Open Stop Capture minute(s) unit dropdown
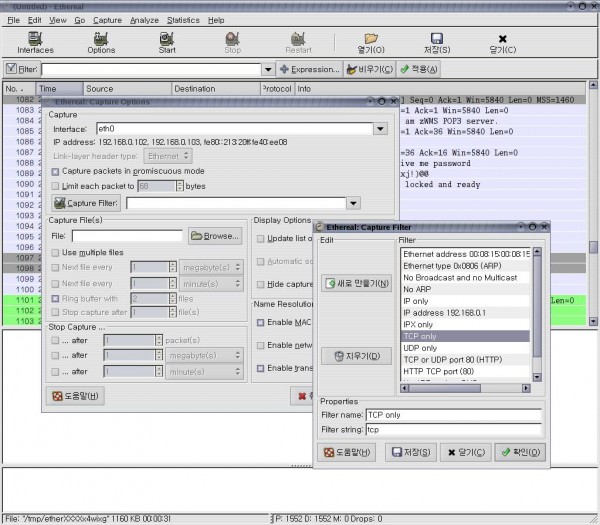The width and height of the screenshot is (600, 525). (x=204, y=372)
